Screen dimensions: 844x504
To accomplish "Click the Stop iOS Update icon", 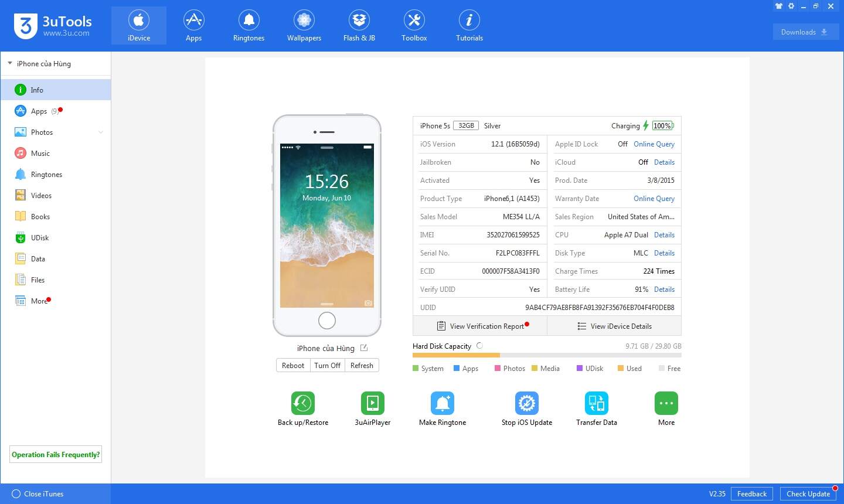I will 526,403.
